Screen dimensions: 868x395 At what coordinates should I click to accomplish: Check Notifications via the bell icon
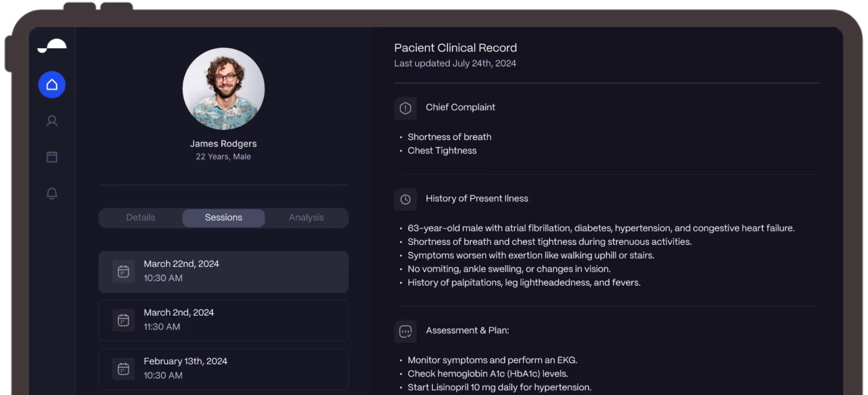click(x=51, y=193)
